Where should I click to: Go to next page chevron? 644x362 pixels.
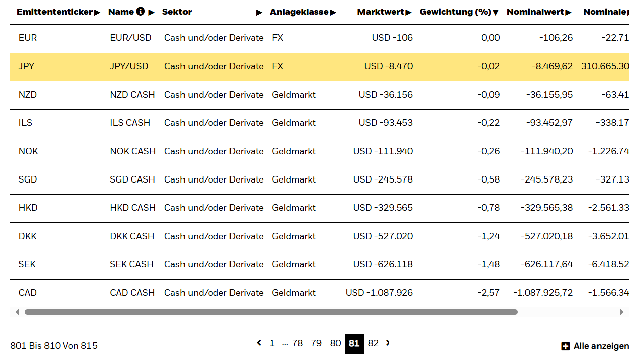tap(388, 343)
